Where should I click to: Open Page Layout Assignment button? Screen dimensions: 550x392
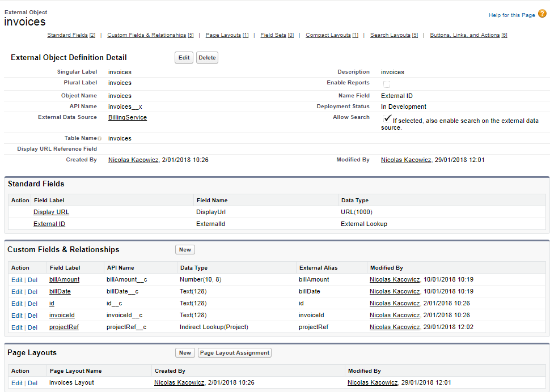pyautogui.click(x=235, y=353)
